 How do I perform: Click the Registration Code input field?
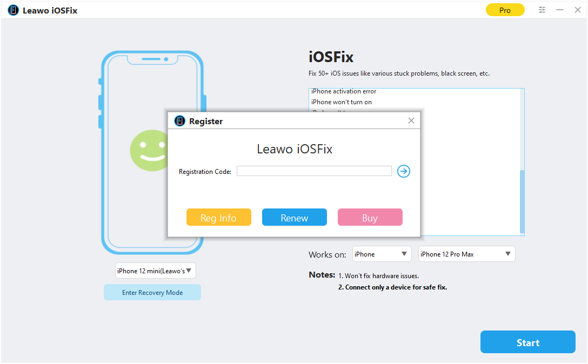pyautogui.click(x=314, y=171)
